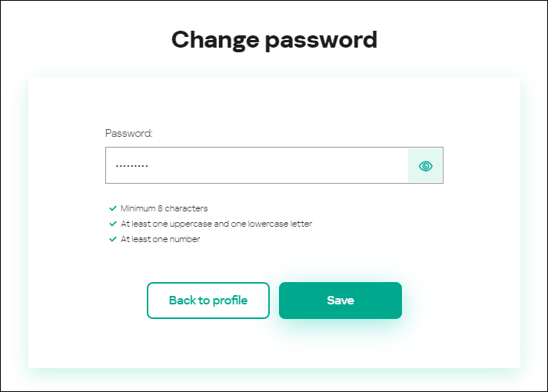Reveal the password using the eye icon
The width and height of the screenshot is (548, 392).
pyautogui.click(x=426, y=166)
